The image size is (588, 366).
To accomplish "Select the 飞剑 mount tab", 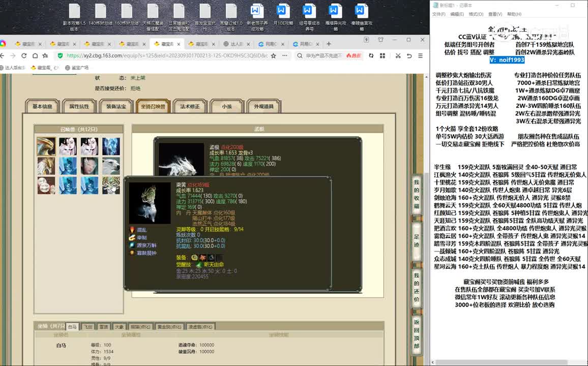I will click(88, 327).
